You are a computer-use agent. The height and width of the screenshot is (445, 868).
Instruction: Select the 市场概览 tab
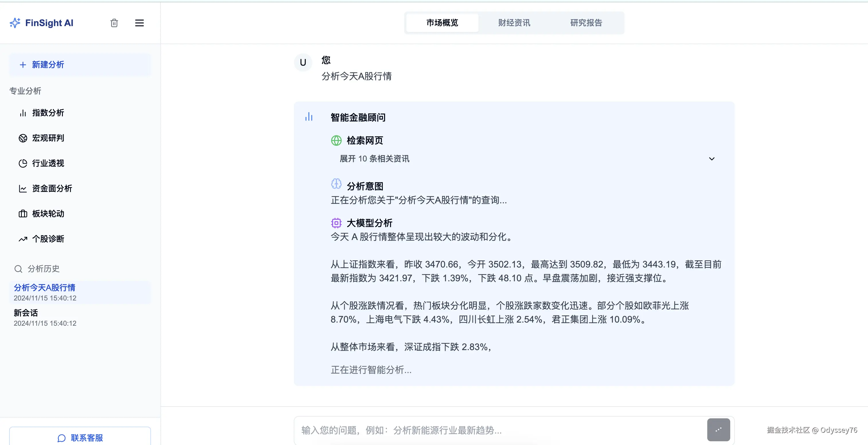[442, 23]
